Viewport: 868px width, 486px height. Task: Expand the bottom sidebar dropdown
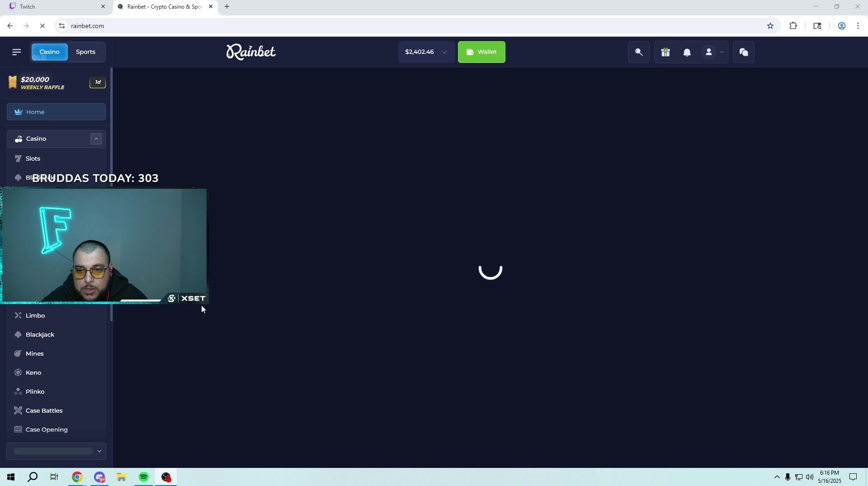tap(56, 451)
